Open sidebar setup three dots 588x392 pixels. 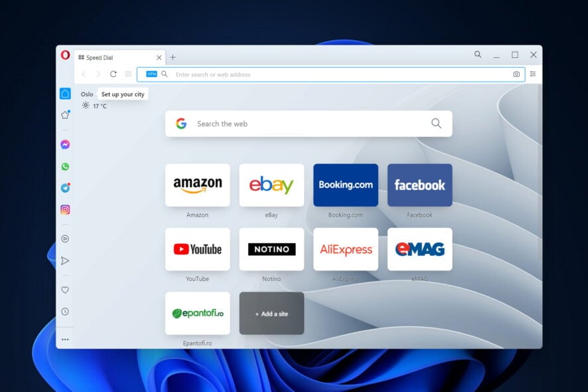[65, 340]
